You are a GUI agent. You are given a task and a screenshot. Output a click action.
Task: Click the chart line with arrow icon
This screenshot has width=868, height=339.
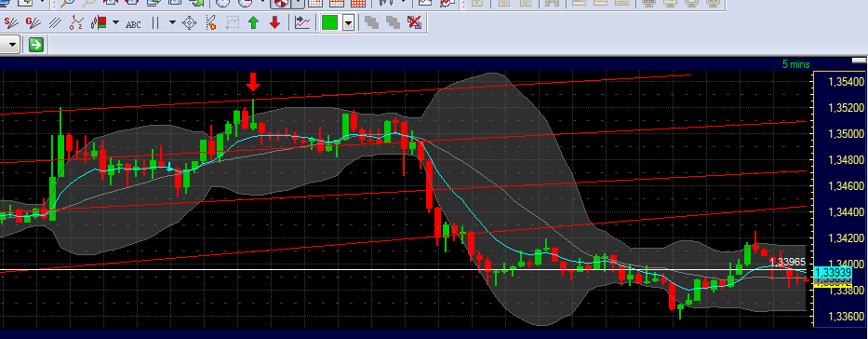click(x=302, y=23)
